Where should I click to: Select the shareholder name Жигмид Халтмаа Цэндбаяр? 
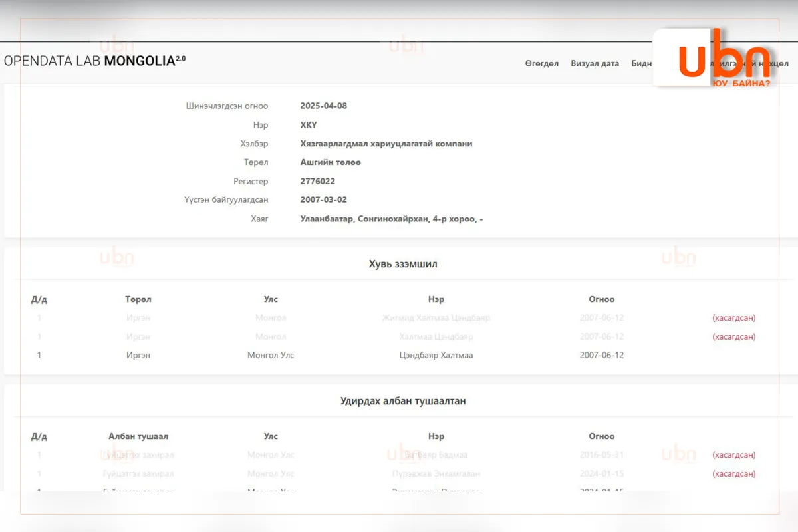(x=436, y=318)
